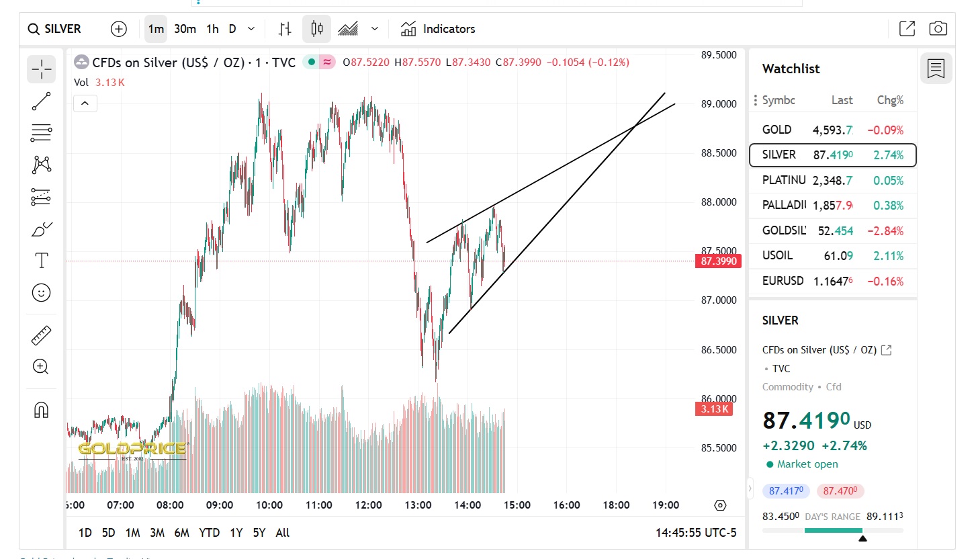Select PALLADIUM in the watchlist
Viewport: 980px width, 559px height.
pyautogui.click(x=833, y=205)
